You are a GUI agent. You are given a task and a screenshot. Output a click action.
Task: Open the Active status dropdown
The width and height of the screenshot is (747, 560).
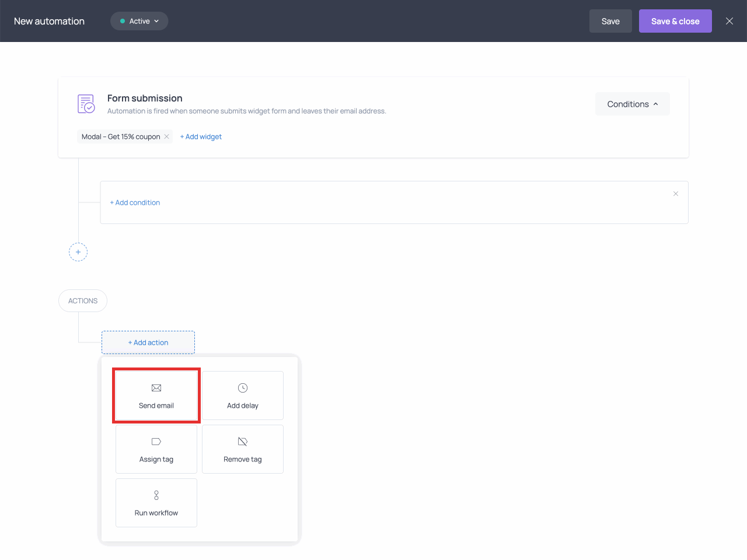(x=139, y=21)
